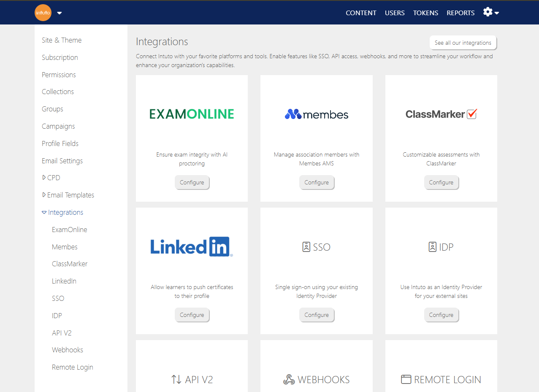Select API V2 in sidebar tree
The height and width of the screenshot is (392, 539).
tap(62, 333)
